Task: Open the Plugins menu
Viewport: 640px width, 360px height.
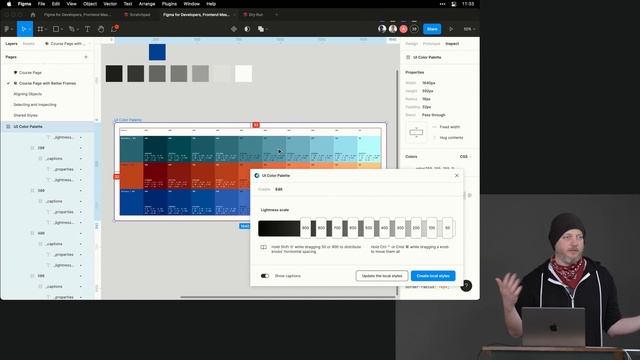Action: (x=169, y=4)
